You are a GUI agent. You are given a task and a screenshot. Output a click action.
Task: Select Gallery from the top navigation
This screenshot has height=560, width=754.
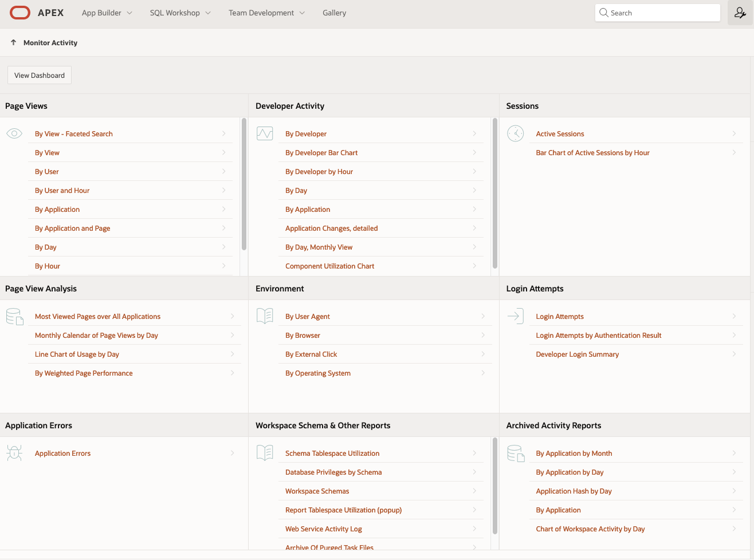[334, 12]
